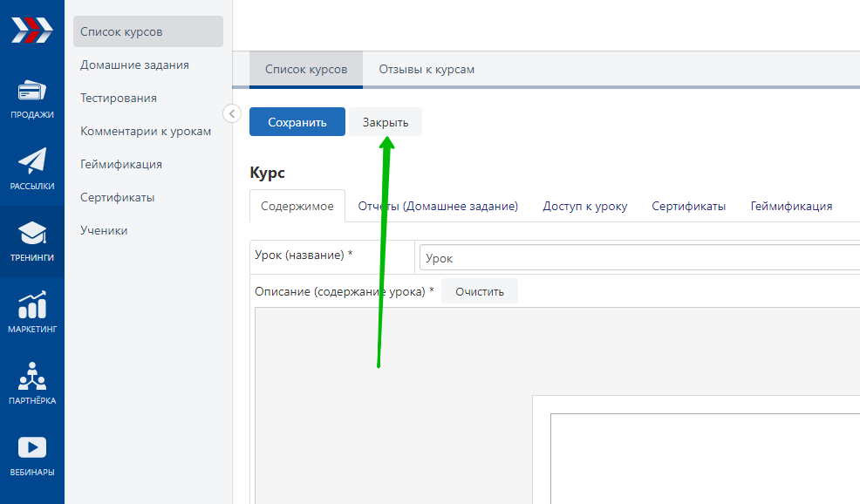
Task: Open the Отчеты (Домашнее задание) tab
Action: coord(438,207)
